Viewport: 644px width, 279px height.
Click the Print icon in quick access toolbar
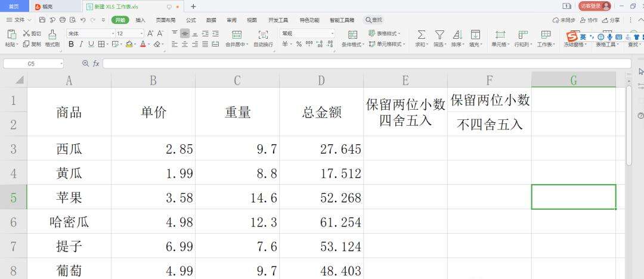pyautogui.click(x=63, y=20)
